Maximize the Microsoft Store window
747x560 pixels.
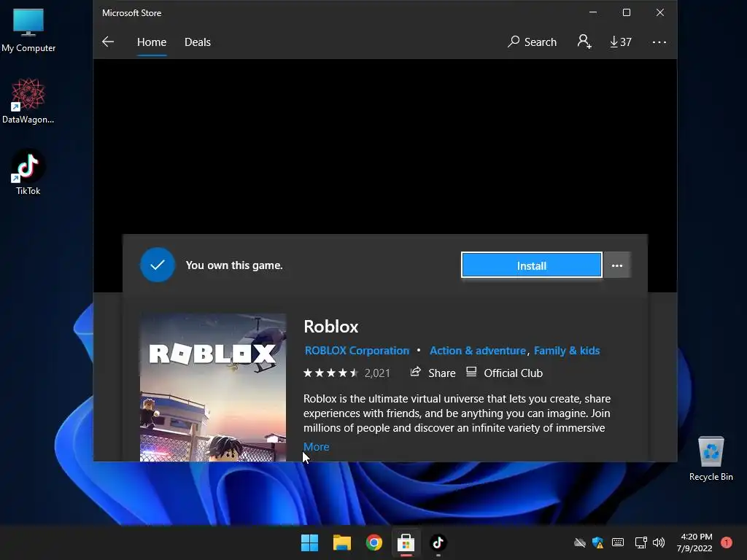(x=627, y=12)
